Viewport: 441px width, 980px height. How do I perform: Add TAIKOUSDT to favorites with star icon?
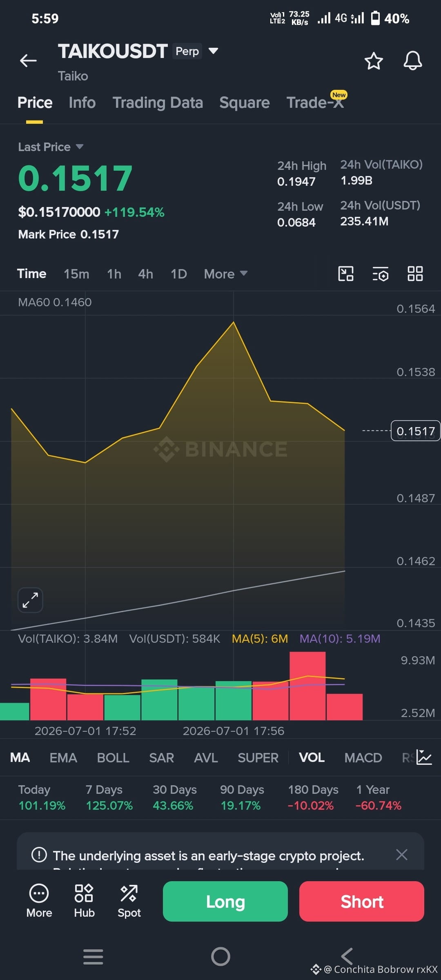(373, 61)
